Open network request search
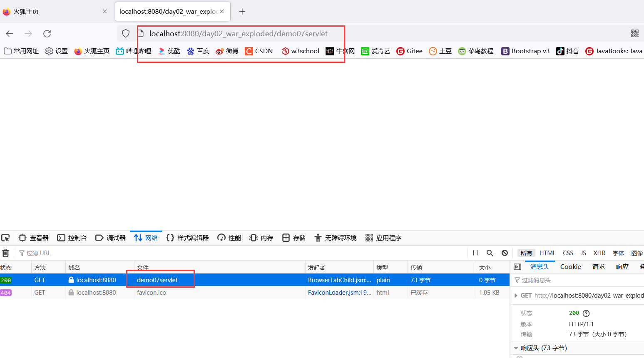The image size is (644, 358). [x=490, y=253]
